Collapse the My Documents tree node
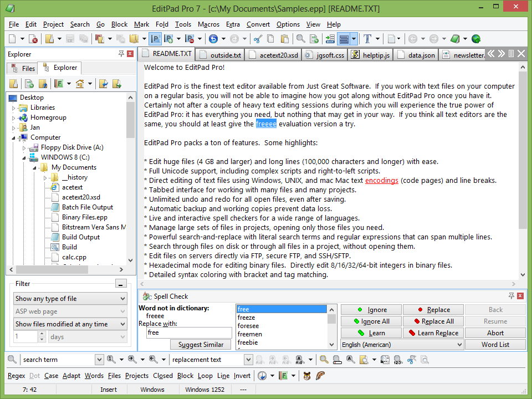Screen dimensions: 532x399 [34, 168]
